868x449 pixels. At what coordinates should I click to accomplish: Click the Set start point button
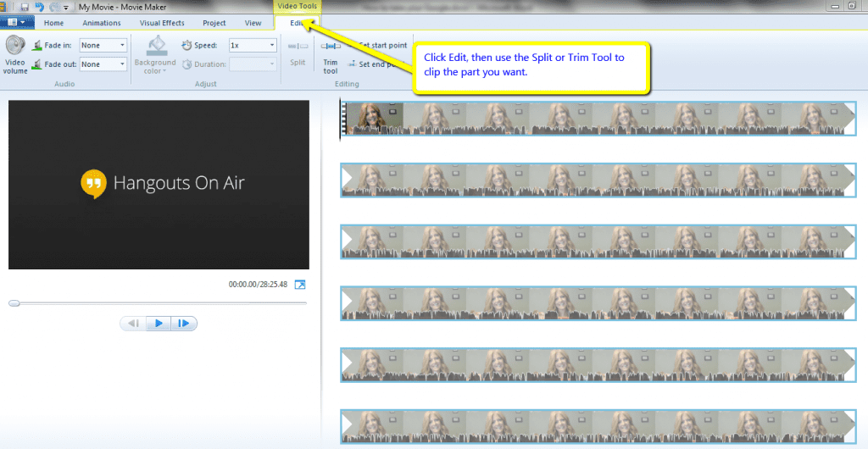(x=381, y=45)
